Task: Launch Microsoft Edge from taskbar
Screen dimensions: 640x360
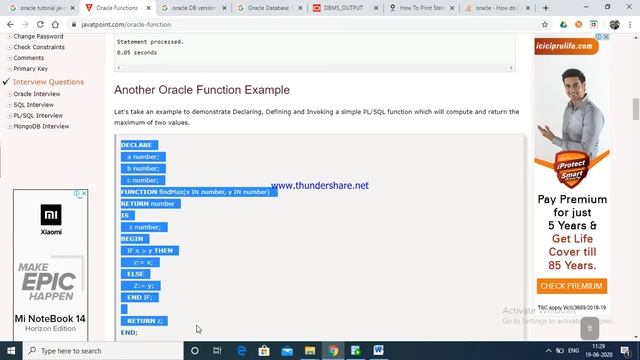Action: click(241, 351)
